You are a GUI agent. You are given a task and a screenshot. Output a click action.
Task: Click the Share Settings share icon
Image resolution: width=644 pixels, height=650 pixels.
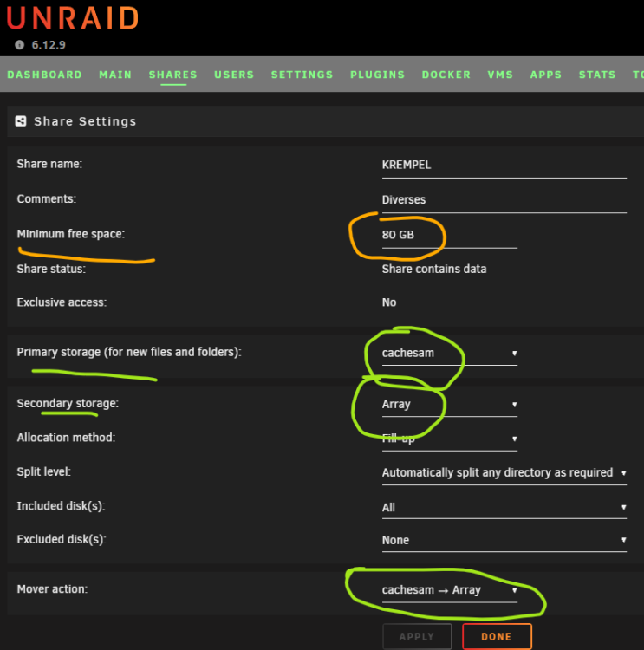(21, 121)
